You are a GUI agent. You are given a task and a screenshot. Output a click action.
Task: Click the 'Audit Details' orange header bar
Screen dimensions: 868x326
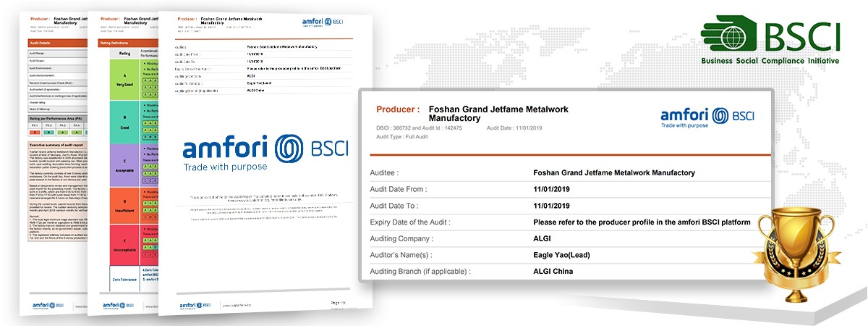coord(56,43)
